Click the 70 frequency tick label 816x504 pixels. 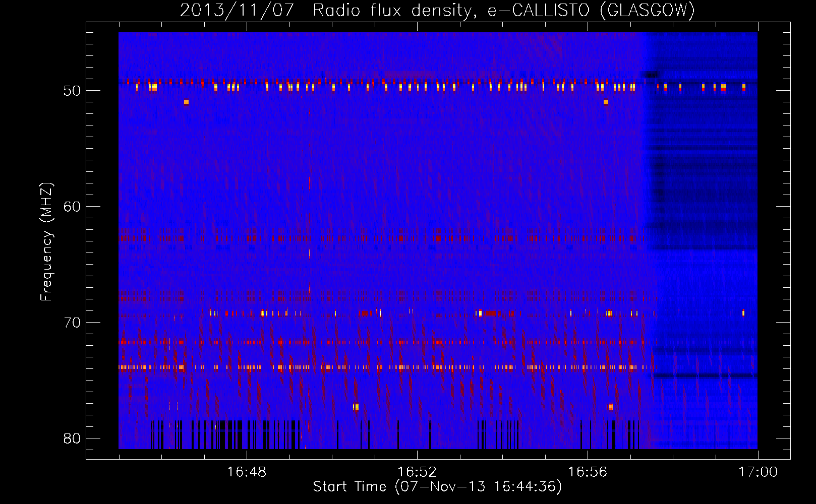pyautogui.click(x=72, y=323)
